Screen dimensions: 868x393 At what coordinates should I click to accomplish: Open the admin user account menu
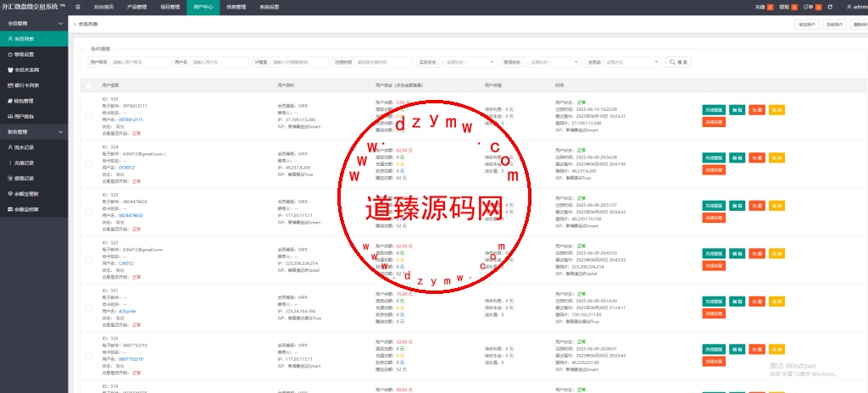coord(856,7)
